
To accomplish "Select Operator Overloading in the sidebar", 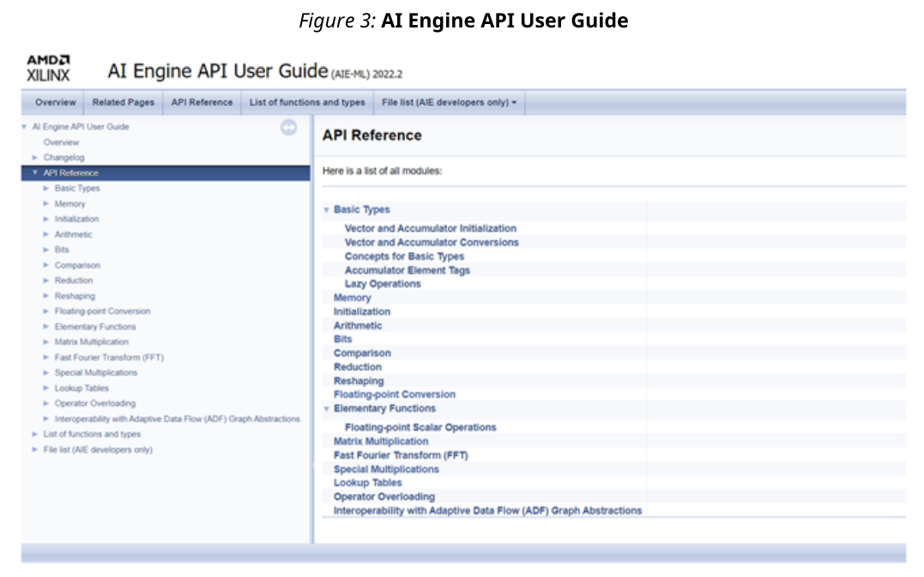I will click(95, 403).
